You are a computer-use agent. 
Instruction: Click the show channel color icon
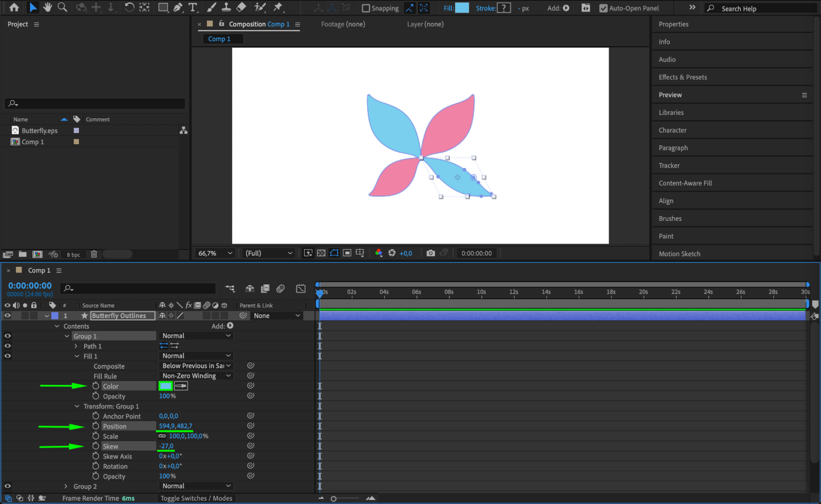point(379,253)
